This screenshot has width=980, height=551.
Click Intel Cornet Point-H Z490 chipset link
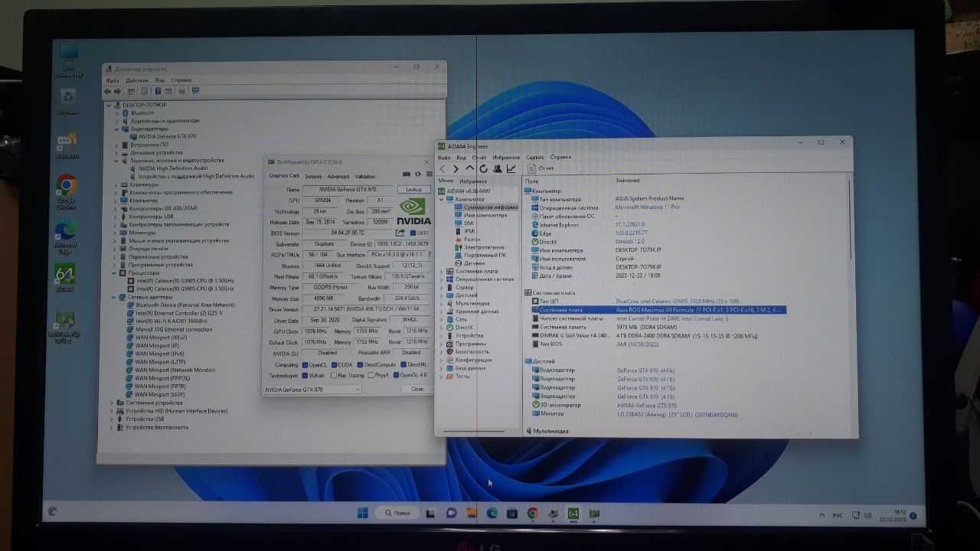tap(672, 318)
